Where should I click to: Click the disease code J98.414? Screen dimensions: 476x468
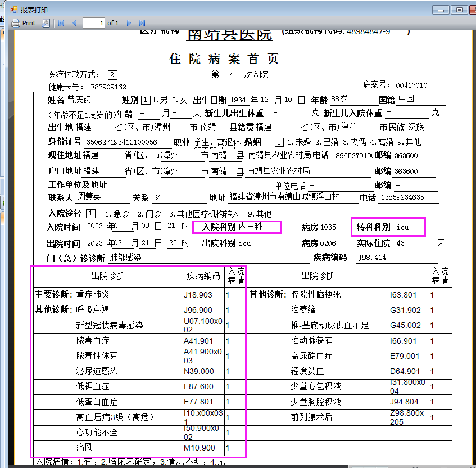[x=372, y=258]
